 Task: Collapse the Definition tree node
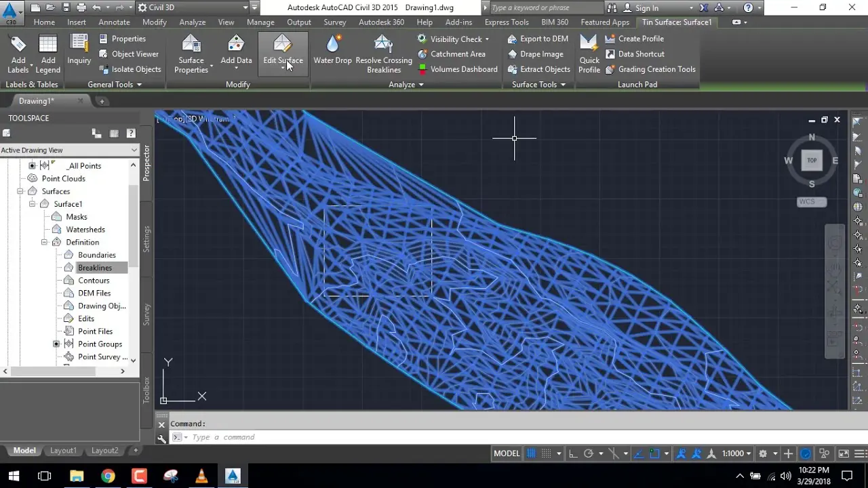[x=44, y=242]
